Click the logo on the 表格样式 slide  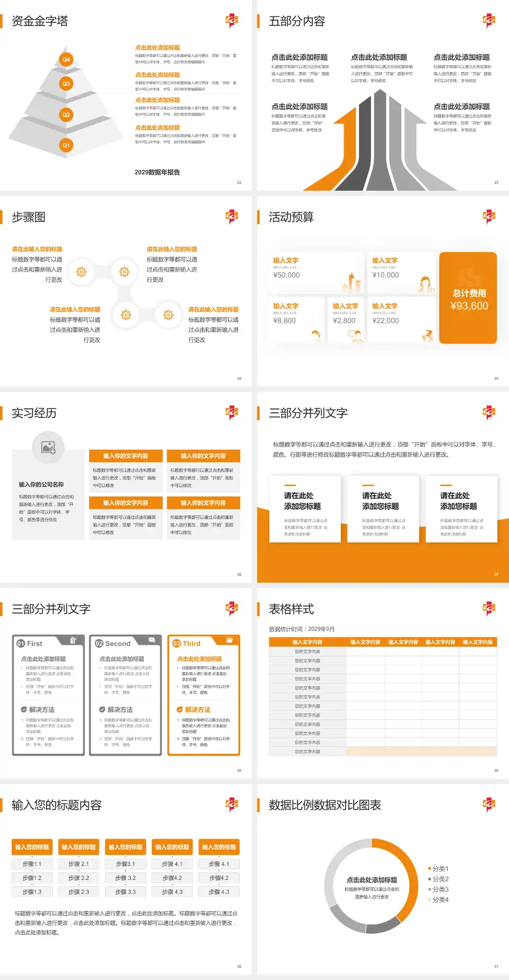[x=489, y=609]
